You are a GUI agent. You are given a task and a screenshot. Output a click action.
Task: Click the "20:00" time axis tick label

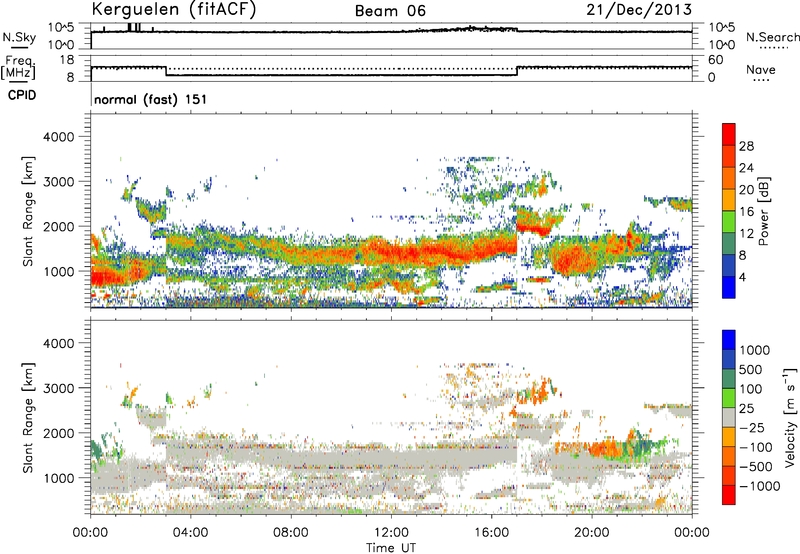(x=592, y=533)
